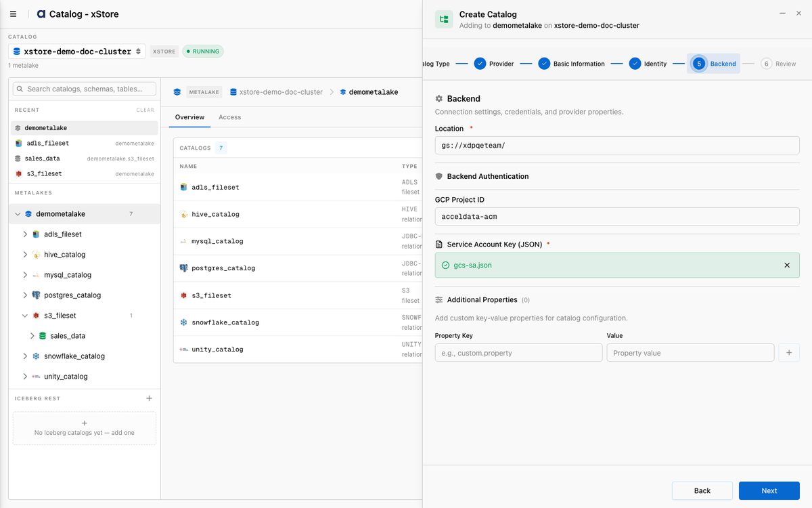Image resolution: width=812 pixels, height=508 pixels.
Task: Click the postgres_catalog elephant icon in table
Action: pyautogui.click(x=184, y=268)
